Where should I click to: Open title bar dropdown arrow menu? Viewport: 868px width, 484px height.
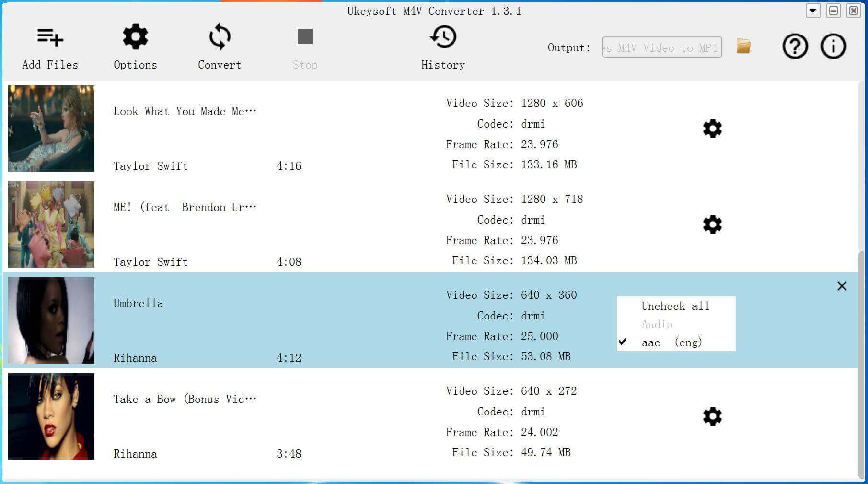(x=813, y=11)
